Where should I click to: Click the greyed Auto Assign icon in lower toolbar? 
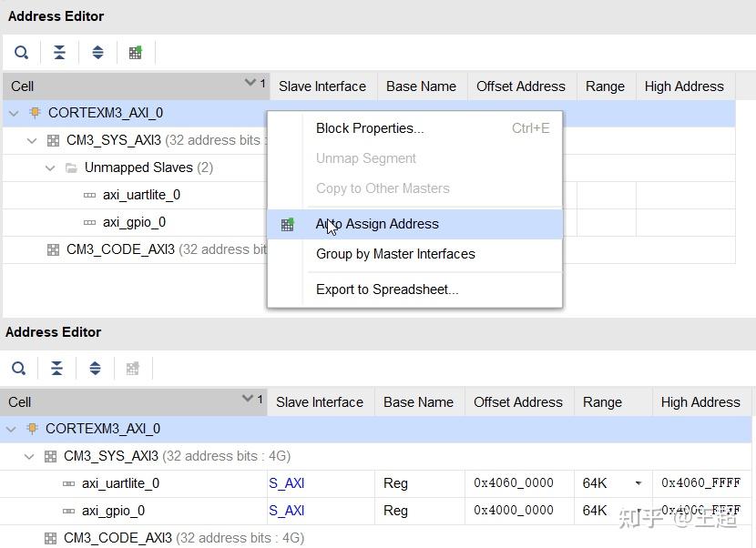pyautogui.click(x=133, y=369)
